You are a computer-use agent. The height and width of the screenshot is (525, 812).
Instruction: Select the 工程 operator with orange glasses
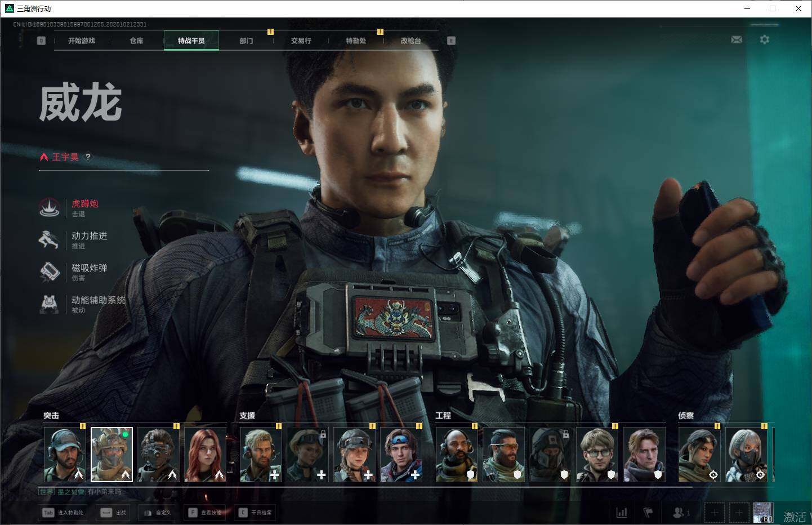[x=503, y=455]
